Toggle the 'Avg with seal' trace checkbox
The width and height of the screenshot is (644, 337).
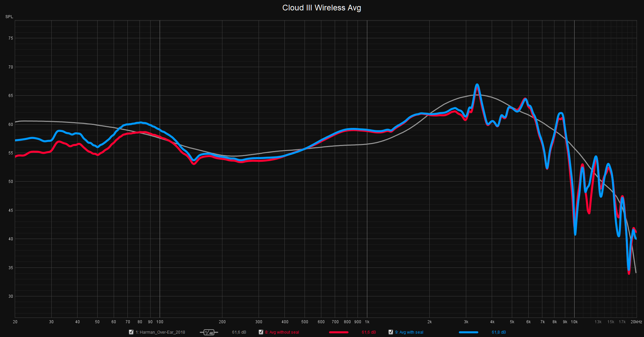(391, 332)
